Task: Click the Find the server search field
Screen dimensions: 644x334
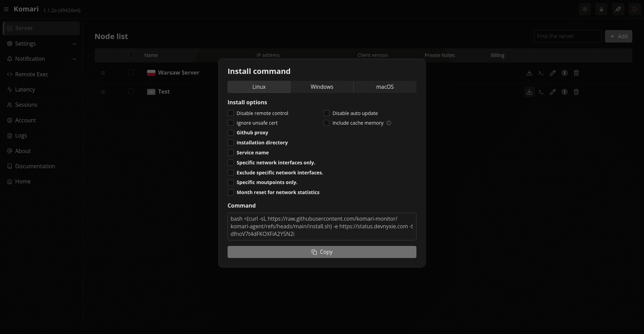Action: point(567,36)
